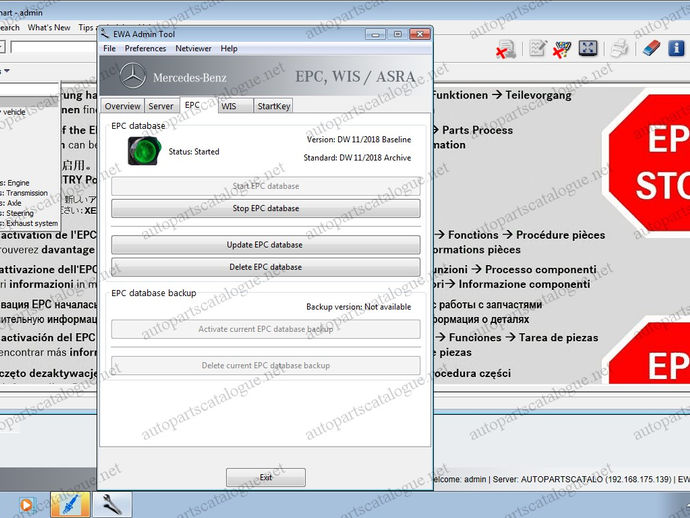
Task: Select the Engine row in left panel
Action: [x=15, y=183]
